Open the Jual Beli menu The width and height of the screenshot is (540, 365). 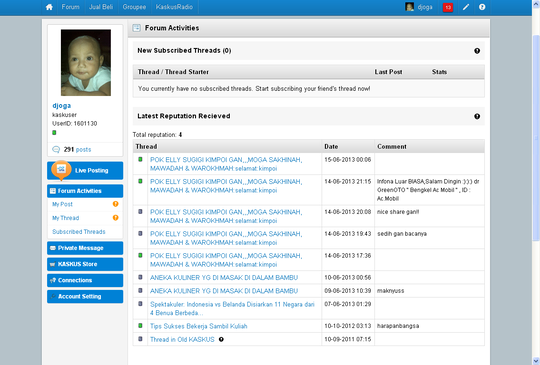coord(101,7)
